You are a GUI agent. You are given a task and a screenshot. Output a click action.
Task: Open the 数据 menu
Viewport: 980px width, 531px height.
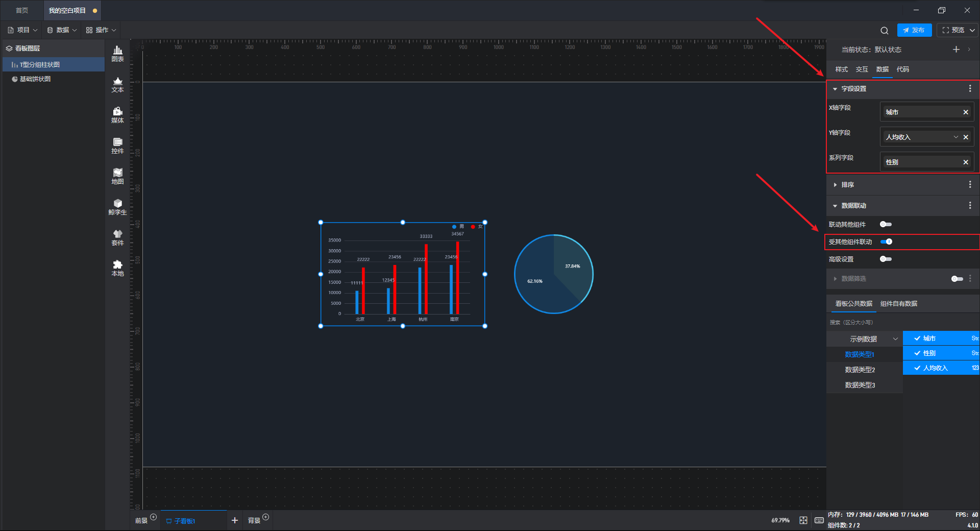coord(62,30)
